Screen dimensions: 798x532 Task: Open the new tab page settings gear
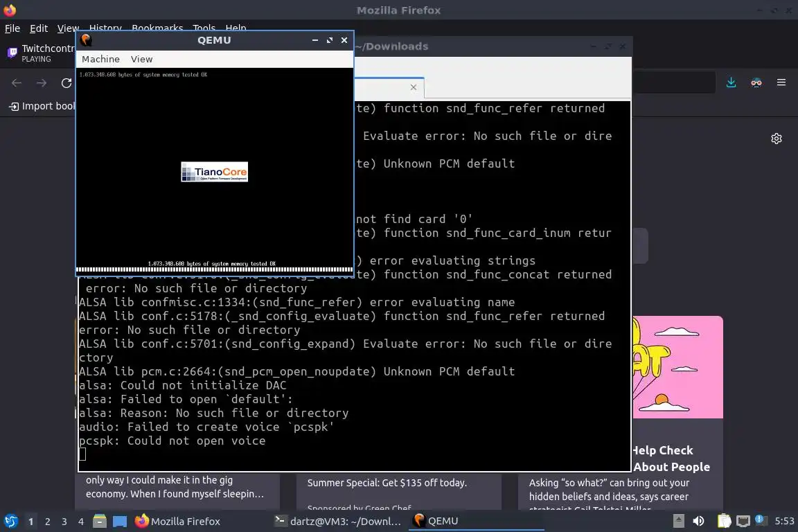[776, 139]
